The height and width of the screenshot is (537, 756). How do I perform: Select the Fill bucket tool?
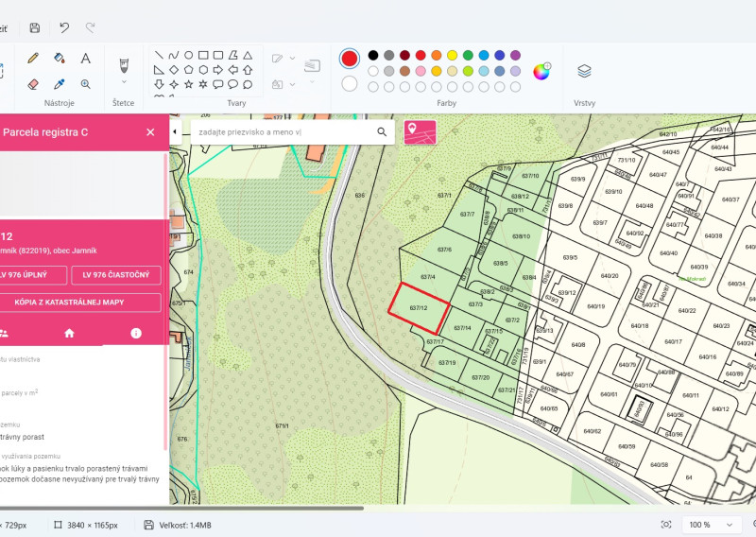click(60, 59)
